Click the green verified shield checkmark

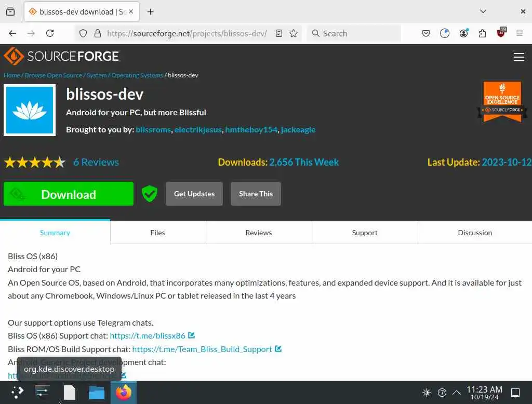149,194
